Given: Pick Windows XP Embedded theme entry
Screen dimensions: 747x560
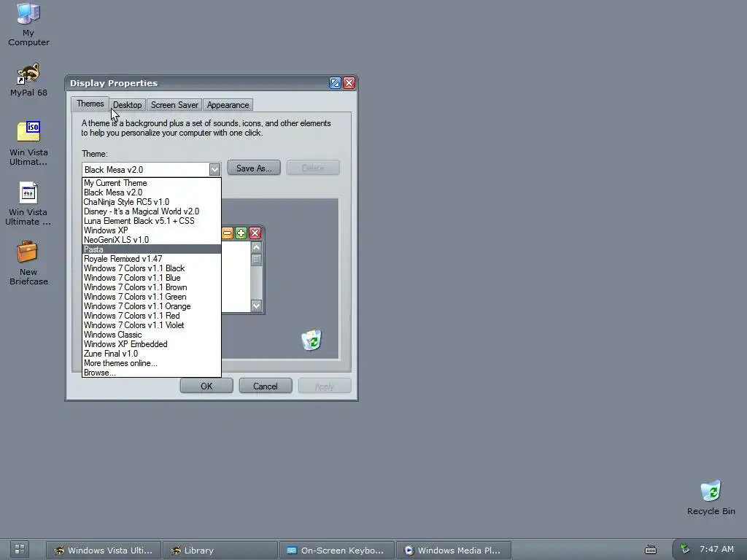Looking at the screenshot, I should (x=152, y=344).
